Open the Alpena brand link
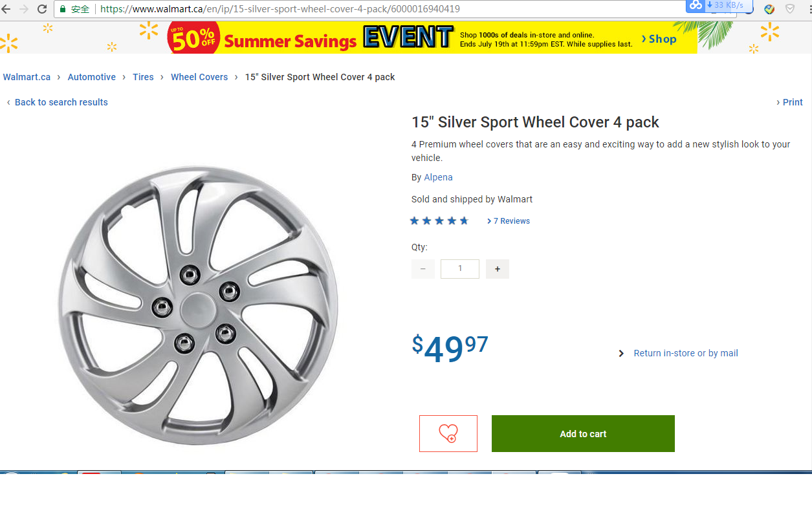Screen dimensions: 812x518 [x=438, y=177]
